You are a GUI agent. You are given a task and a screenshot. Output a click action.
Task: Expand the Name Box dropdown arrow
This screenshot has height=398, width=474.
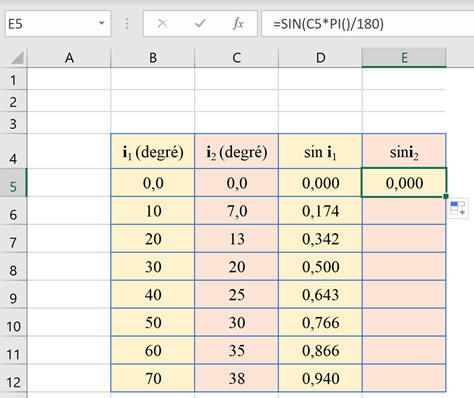pos(102,23)
